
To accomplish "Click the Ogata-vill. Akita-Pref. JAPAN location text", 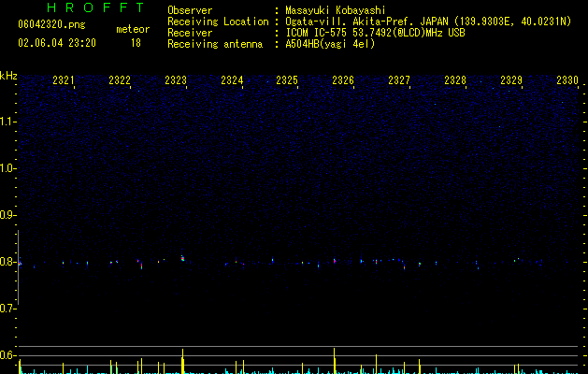I will tap(428, 22).
